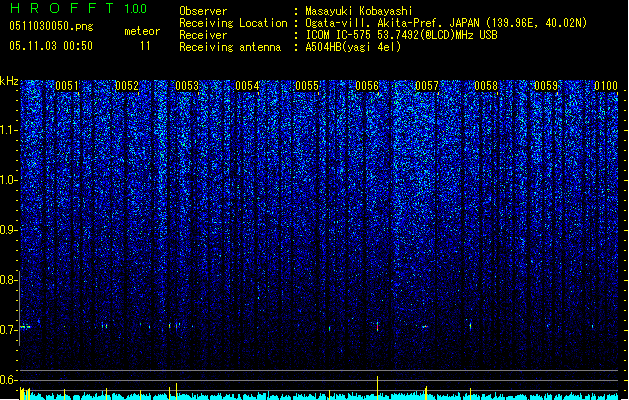This screenshot has width=629, height=400.
Task: Click the 0053 time marker
Action: (187, 86)
